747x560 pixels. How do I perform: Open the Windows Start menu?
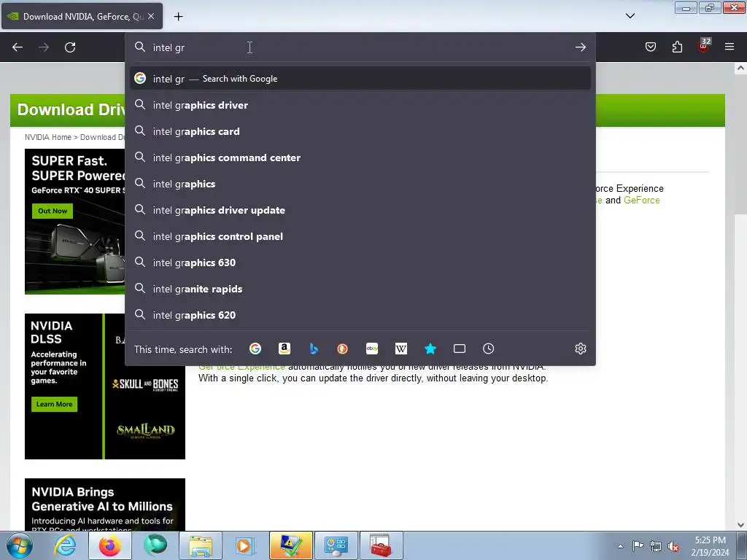click(x=20, y=545)
